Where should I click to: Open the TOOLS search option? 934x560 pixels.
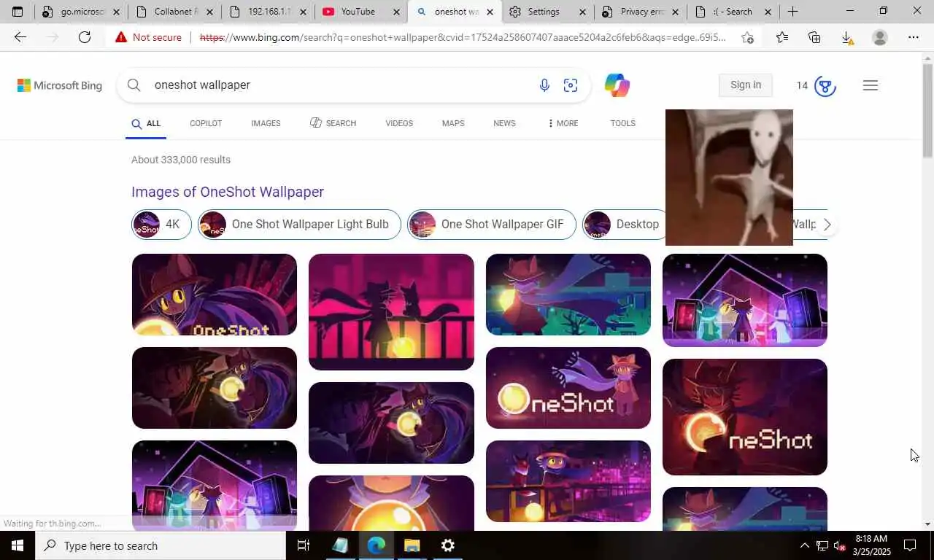tap(622, 123)
